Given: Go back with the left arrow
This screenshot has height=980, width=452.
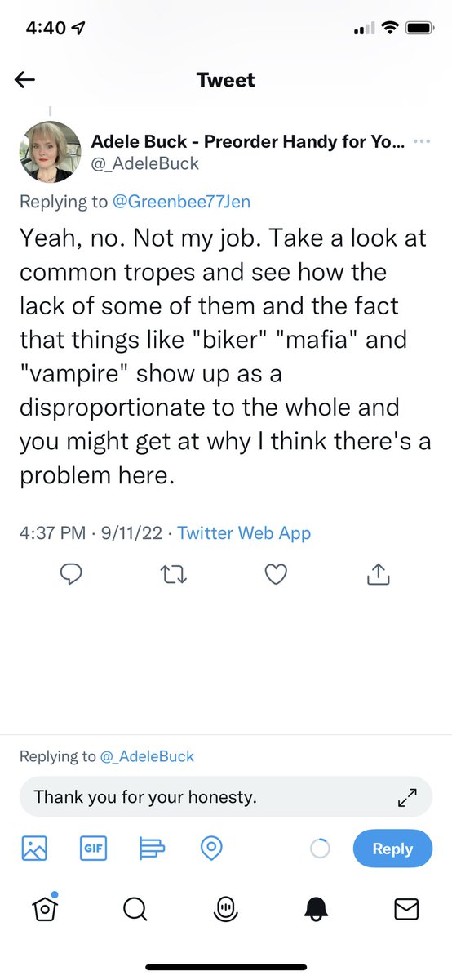Looking at the screenshot, I should click(25, 79).
